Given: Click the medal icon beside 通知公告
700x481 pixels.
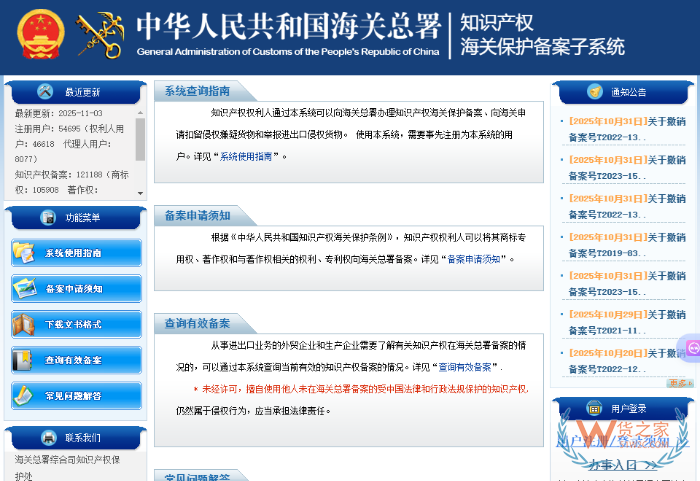Looking at the screenshot, I should point(595,91).
